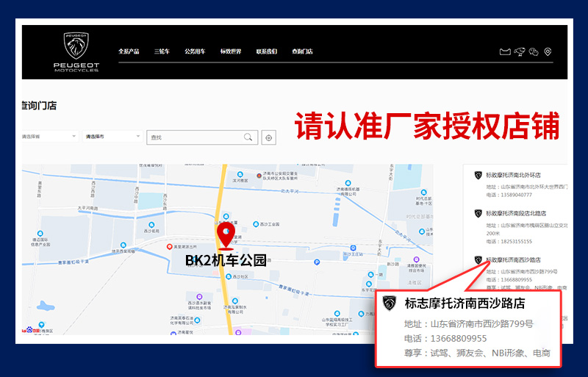Click the lion icon beside 济南段店北路店
The height and width of the screenshot is (377, 588).
[478, 213]
